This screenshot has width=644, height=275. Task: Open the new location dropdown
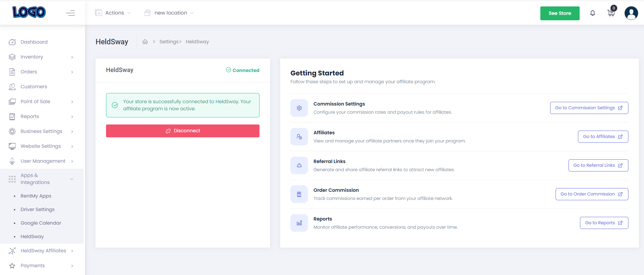(x=169, y=13)
